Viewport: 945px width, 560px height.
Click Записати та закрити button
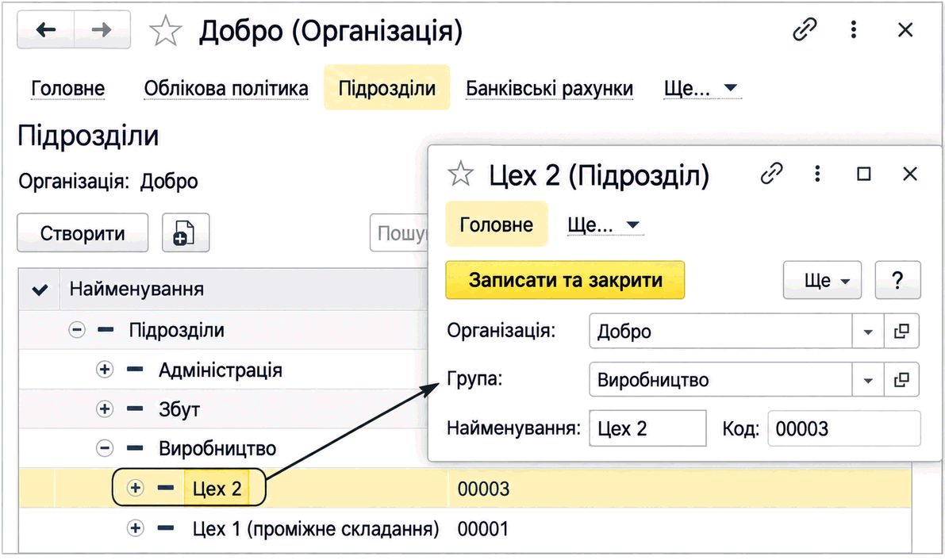[565, 280]
